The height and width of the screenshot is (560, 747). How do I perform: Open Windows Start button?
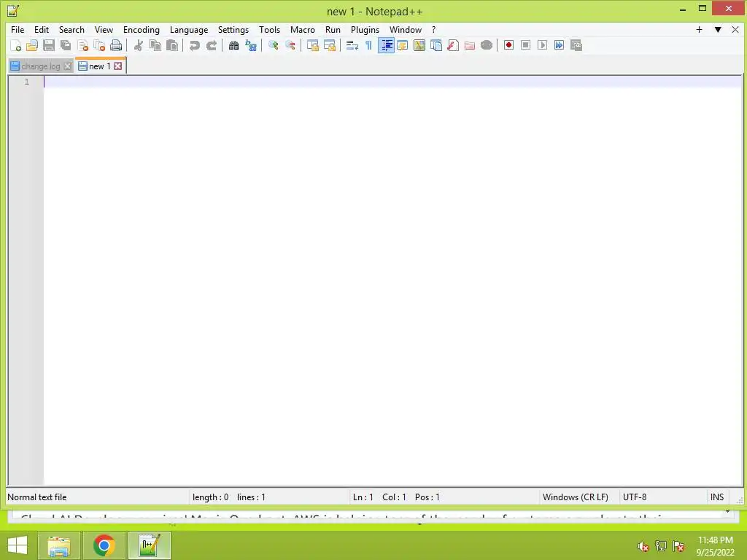pyautogui.click(x=18, y=545)
